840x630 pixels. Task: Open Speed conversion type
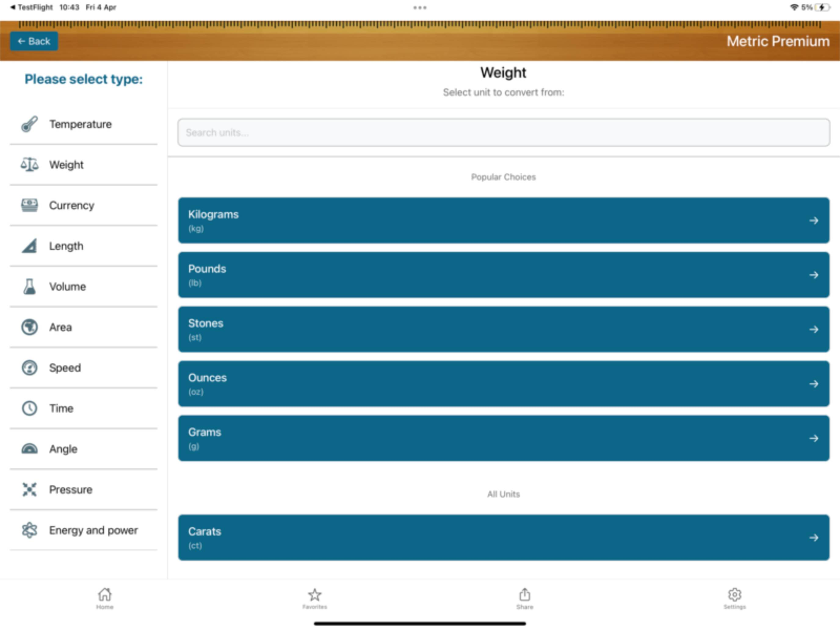click(x=84, y=368)
